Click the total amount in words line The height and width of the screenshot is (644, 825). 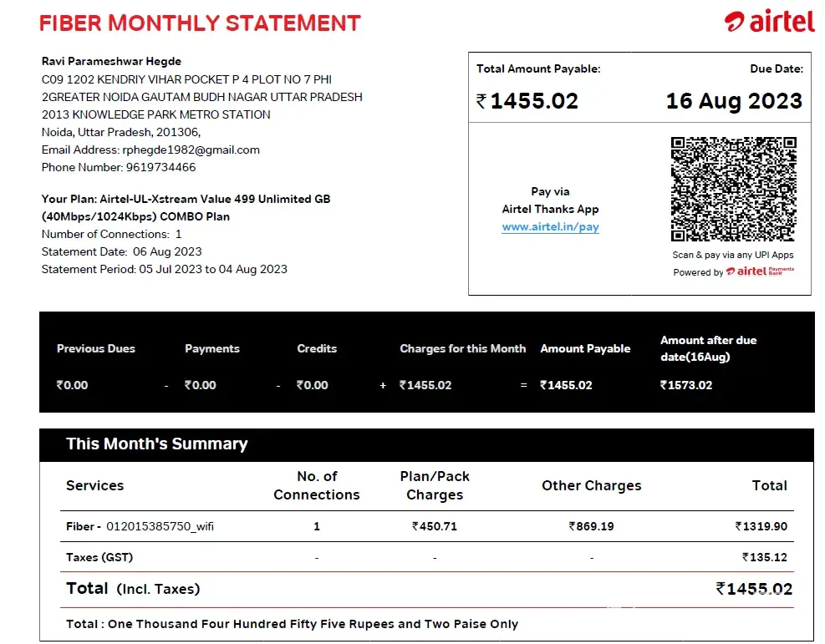coord(292,624)
